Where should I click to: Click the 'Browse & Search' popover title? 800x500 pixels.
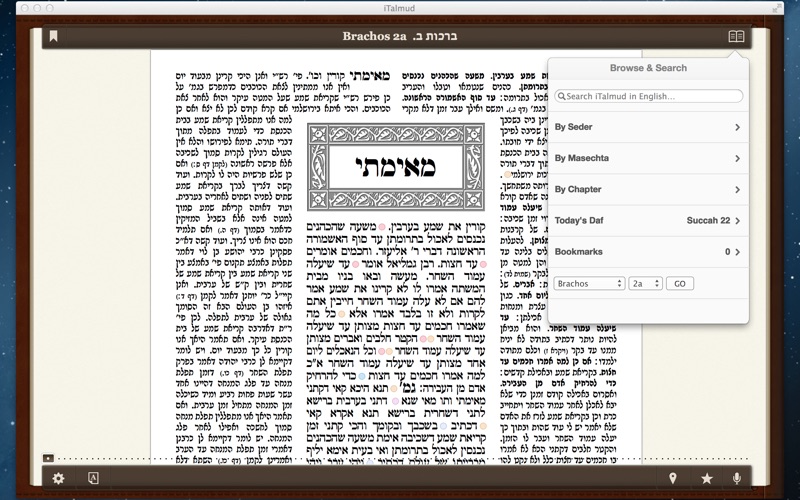[x=648, y=68]
